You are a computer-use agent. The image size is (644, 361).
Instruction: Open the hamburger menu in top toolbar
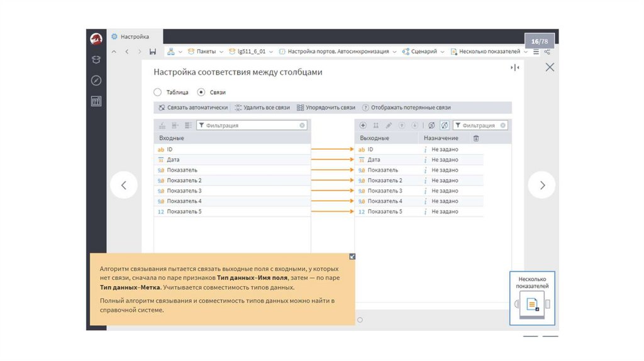coord(536,52)
